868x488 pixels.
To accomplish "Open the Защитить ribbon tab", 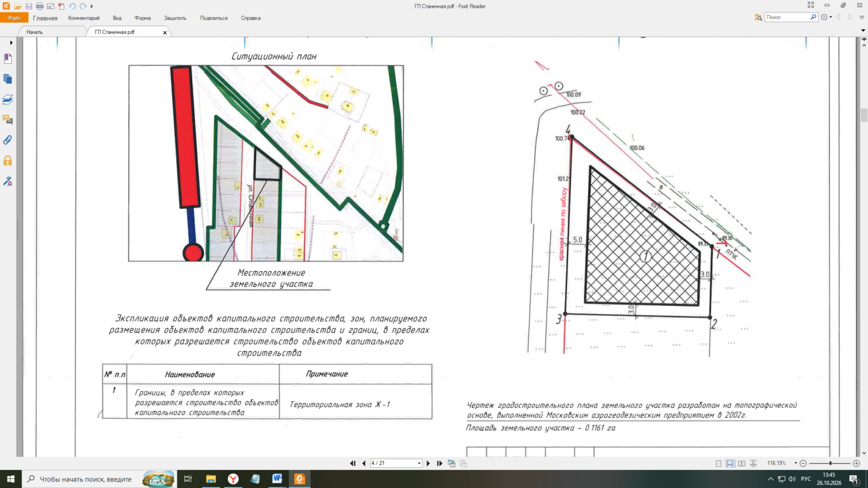I will coord(175,18).
